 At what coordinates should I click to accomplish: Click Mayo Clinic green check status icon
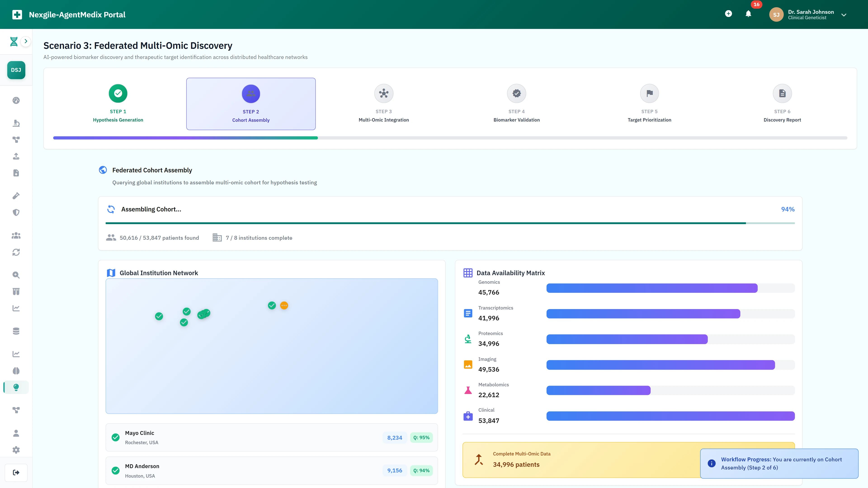116,437
